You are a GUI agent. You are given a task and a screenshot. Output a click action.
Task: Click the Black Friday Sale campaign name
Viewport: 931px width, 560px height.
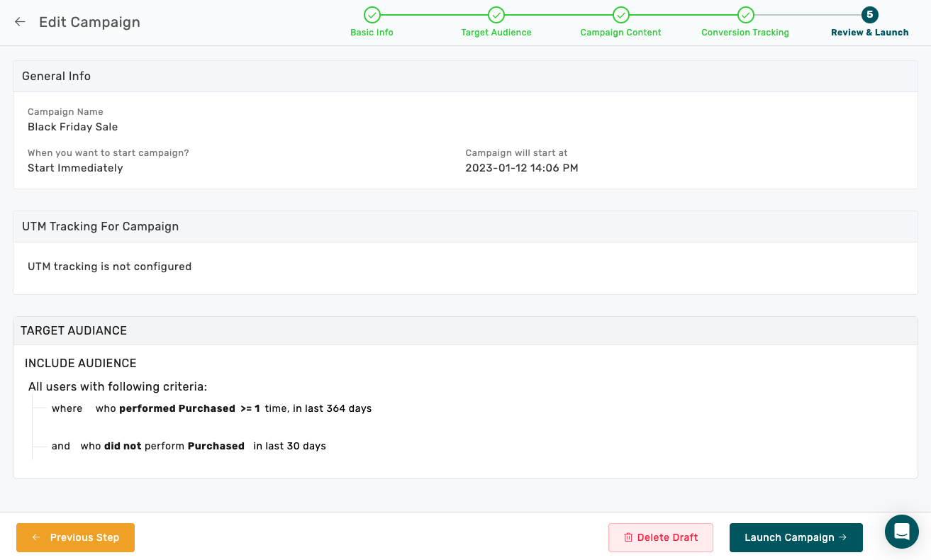pyautogui.click(x=72, y=127)
